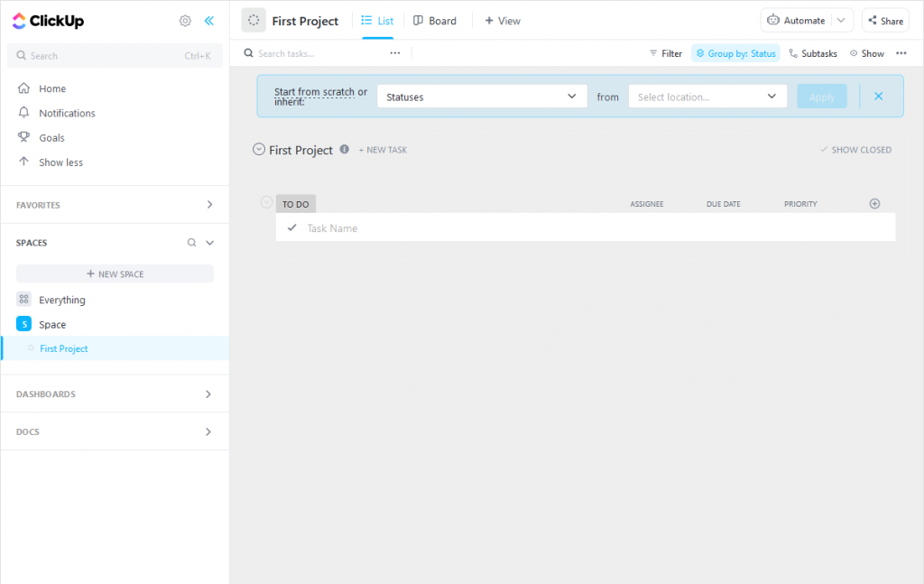Open Group by: Status option
This screenshot has height=584, width=924.
tap(735, 53)
